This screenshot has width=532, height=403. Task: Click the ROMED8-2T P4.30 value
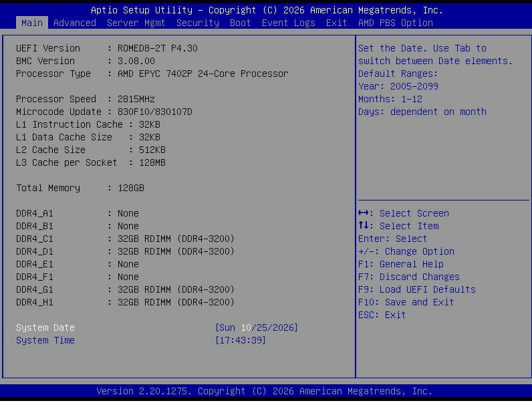pos(158,48)
